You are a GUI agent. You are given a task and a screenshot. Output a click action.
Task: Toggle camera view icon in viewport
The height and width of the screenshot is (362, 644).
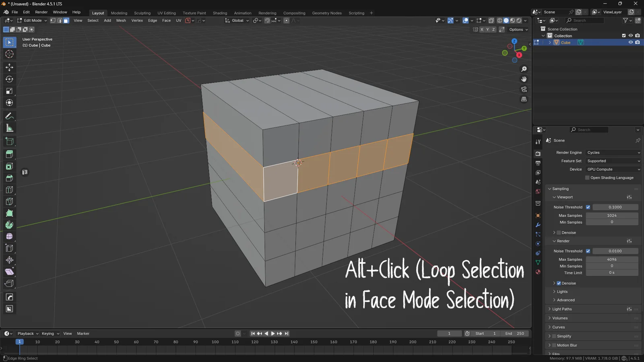[524, 89]
